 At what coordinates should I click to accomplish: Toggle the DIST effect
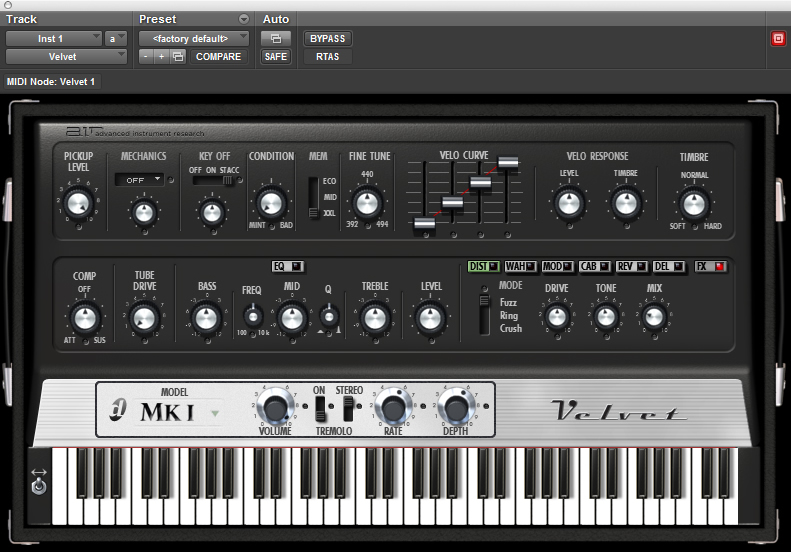483,266
